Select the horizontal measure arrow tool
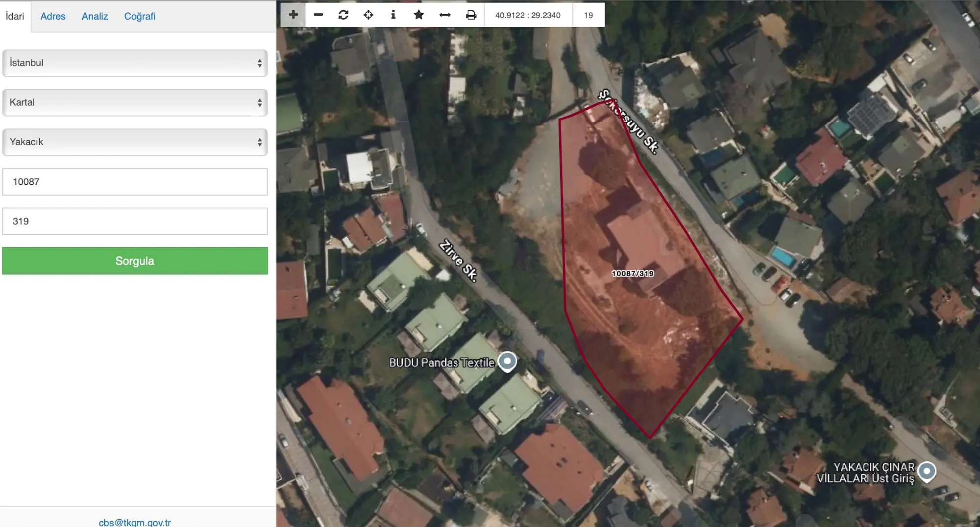Viewport: 980px width, 527px height. click(x=445, y=15)
